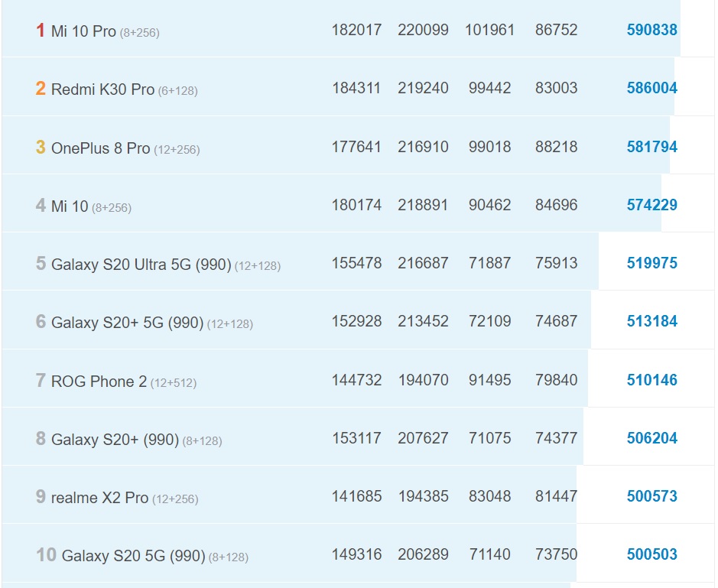Open Galaxy S20 Ultra 5G (990) entry
Screen dimensions: 718x588
pyautogui.click(x=141, y=265)
